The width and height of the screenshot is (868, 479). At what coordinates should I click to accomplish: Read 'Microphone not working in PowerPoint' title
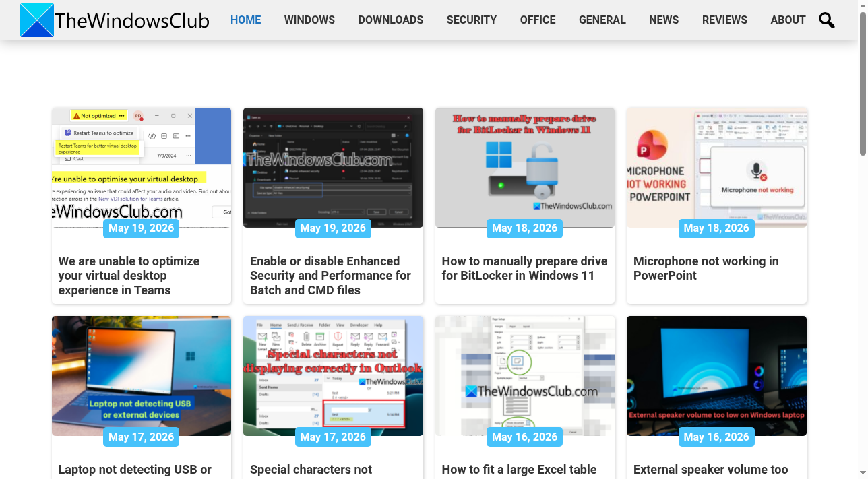[706, 268]
